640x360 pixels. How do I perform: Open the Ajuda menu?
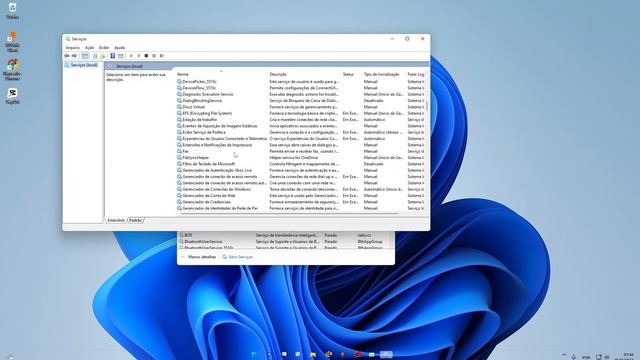[120, 48]
